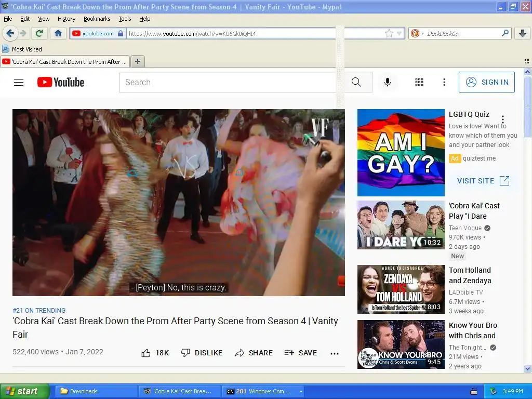Click the DISLIKE thumbs down button

pyautogui.click(x=202, y=353)
